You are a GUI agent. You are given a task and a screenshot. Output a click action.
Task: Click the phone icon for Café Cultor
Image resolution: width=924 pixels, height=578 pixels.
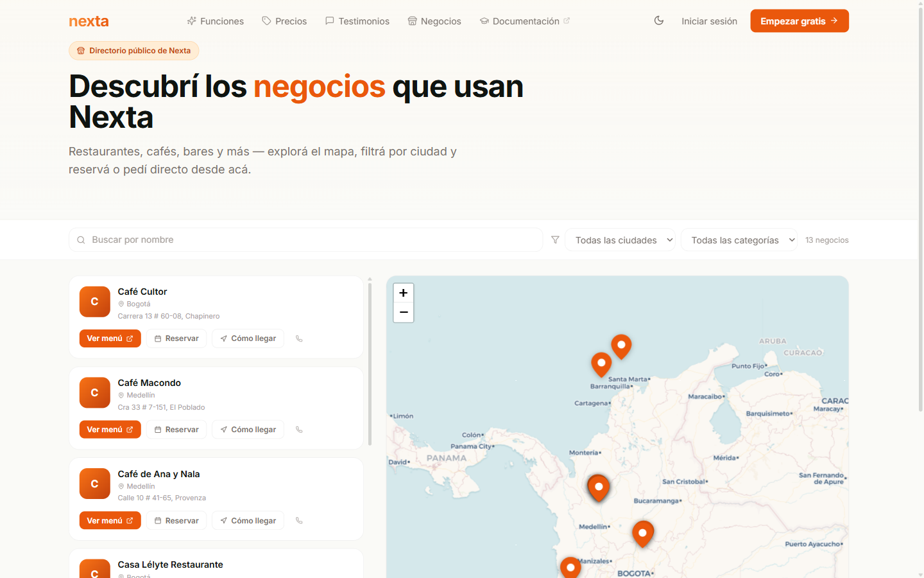point(299,338)
